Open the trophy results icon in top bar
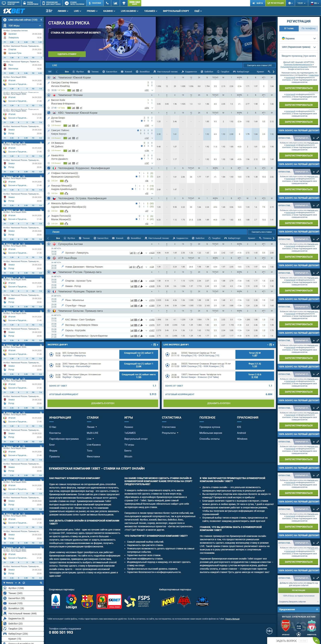 pyautogui.click(x=124, y=3)
